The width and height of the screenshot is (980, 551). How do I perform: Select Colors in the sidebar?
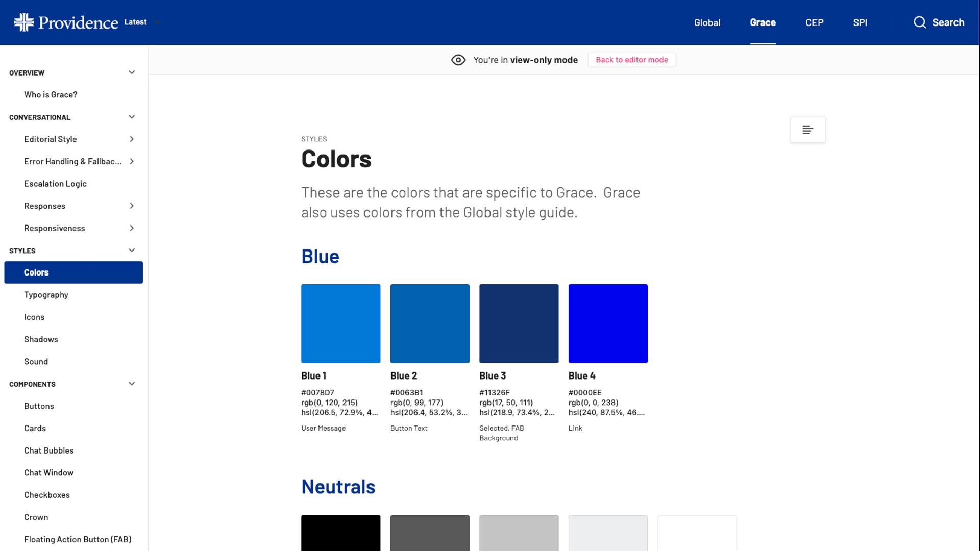click(x=73, y=272)
